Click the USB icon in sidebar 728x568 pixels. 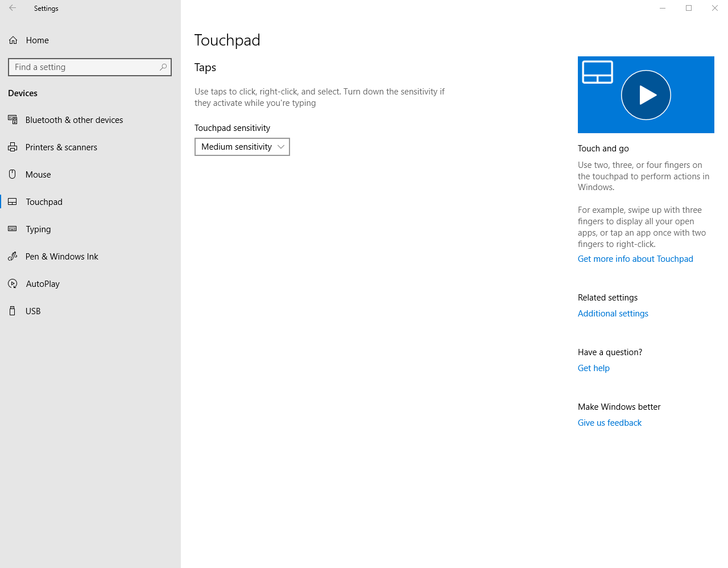tap(13, 311)
